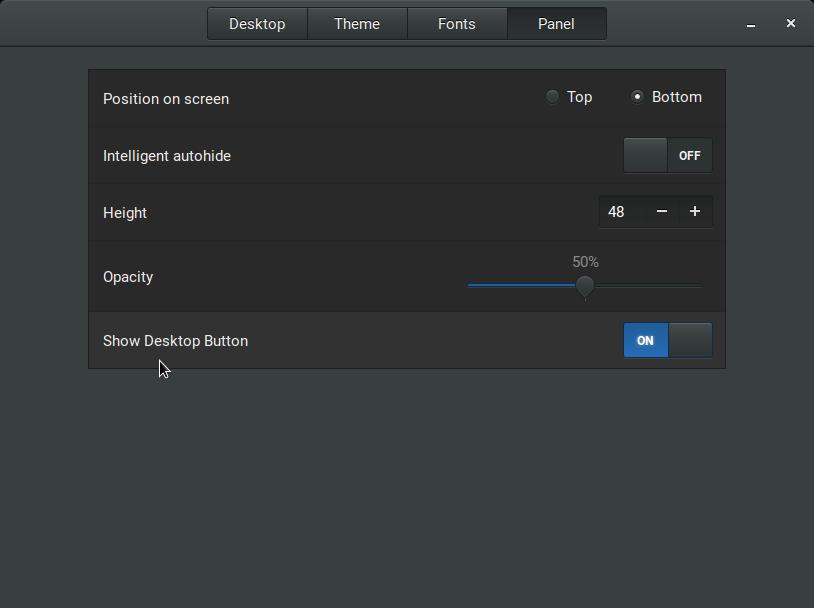The width and height of the screenshot is (814, 608).
Task: Increase panel height with plus button
Action: pyautogui.click(x=695, y=212)
